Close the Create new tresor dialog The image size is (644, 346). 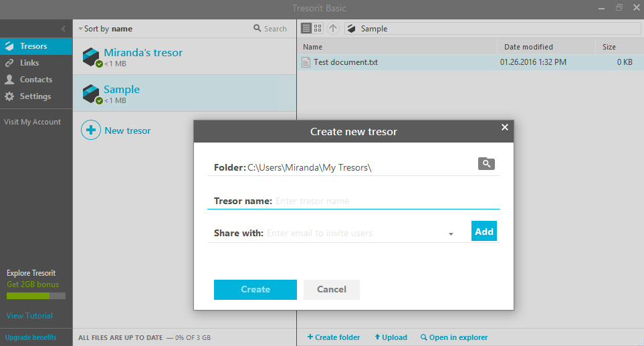[x=505, y=127]
